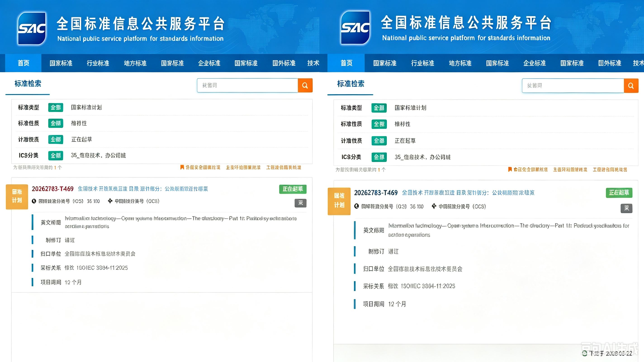
Task: Click the CCS diamond icon on right result
Action: tap(434, 206)
